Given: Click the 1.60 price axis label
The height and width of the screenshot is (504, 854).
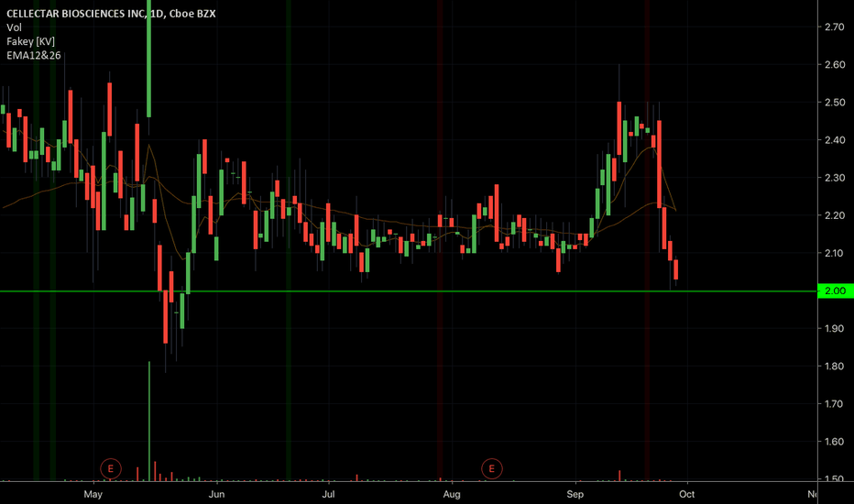Looking at the screenshot, I should point(835,442).
